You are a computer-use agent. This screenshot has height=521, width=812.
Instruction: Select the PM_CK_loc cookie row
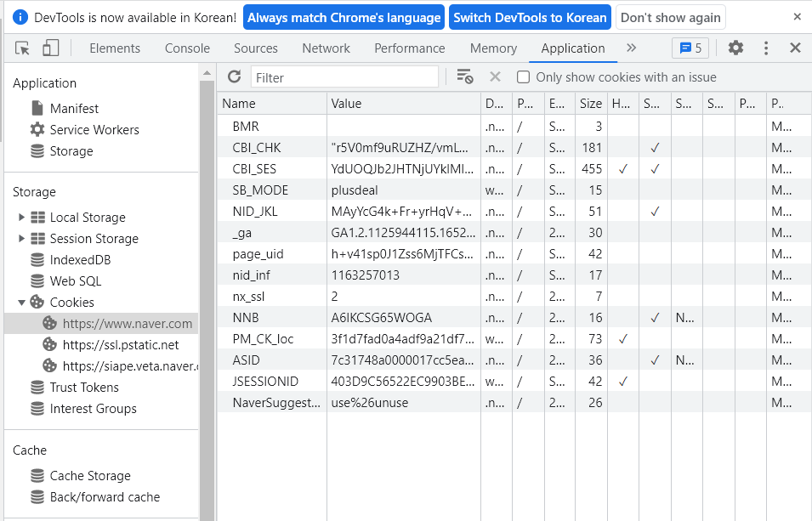coord(514,338)
